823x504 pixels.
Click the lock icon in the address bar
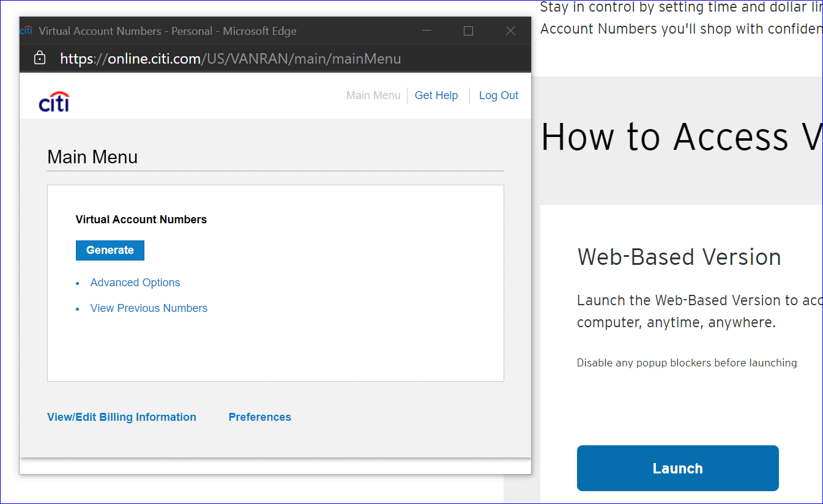40,59
